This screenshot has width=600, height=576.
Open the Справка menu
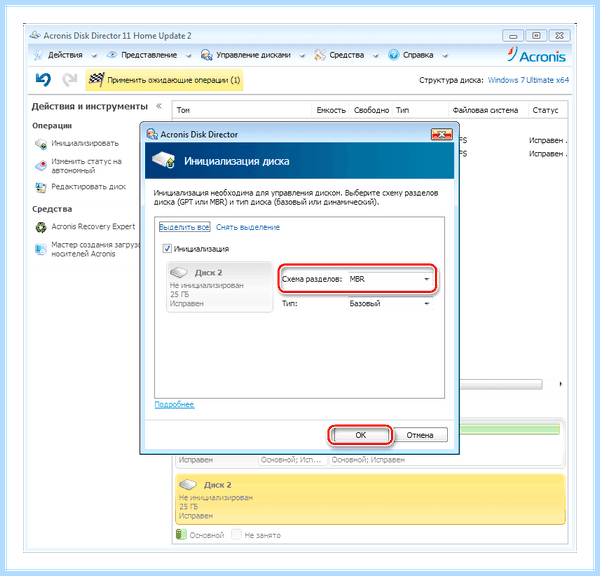pyautogui.click(x=418, y=55)
